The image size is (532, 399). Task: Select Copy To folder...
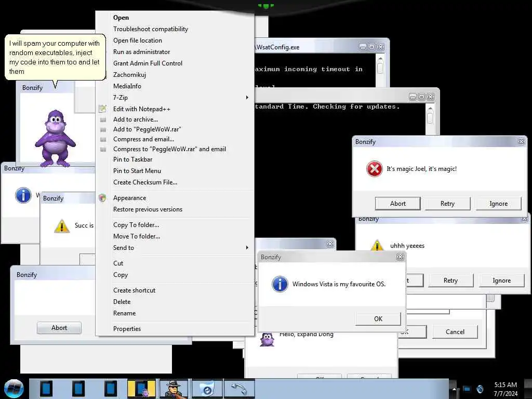175,225
